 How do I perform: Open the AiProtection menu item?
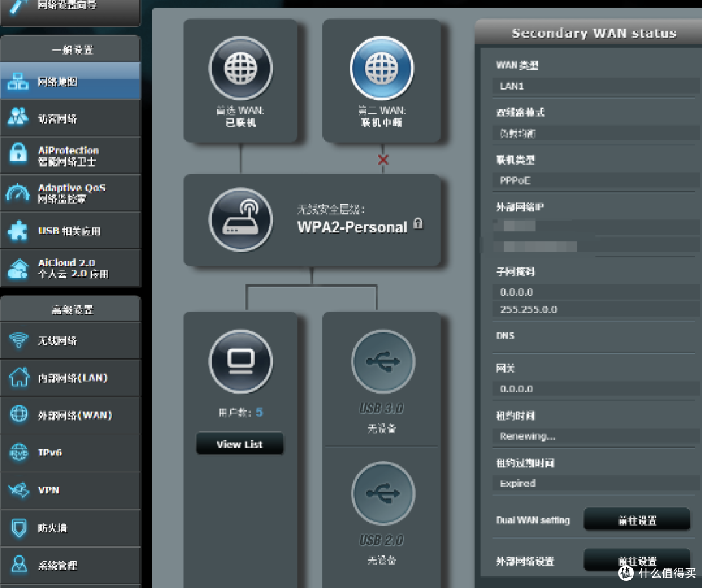(x=70, y=155)
